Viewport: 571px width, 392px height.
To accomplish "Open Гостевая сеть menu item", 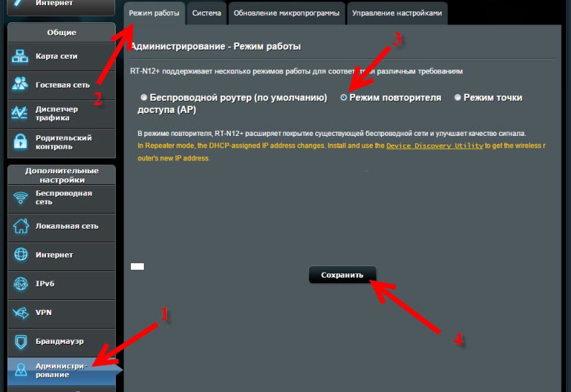I will click(x=61, y=85).
